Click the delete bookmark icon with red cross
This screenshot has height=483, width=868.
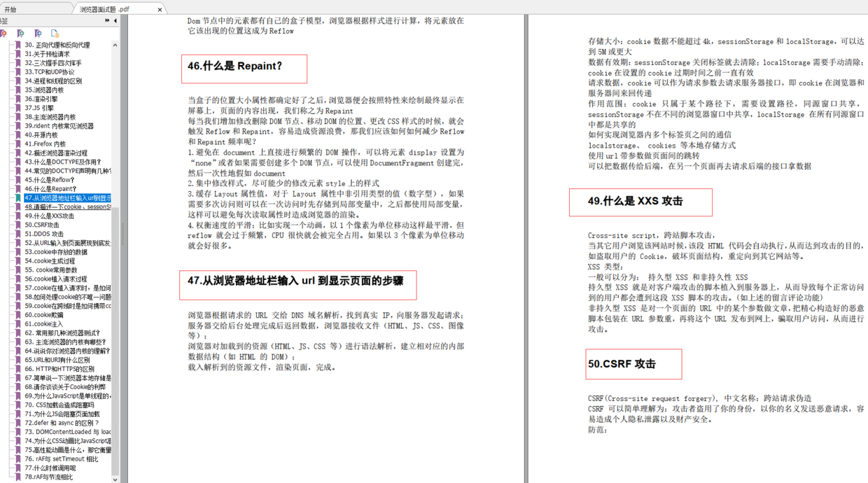coord(3,33)
